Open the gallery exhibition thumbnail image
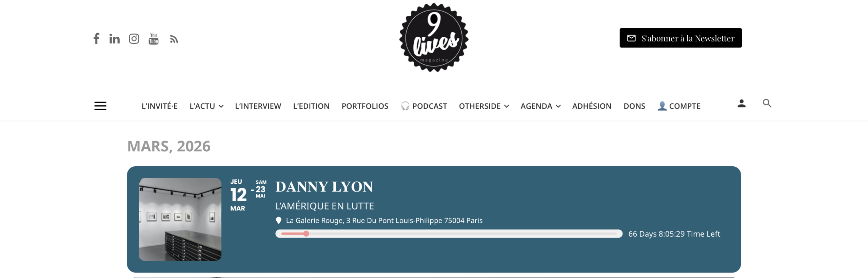The height and width of the screenshot is (278, 868). click(x=180, y=219)
